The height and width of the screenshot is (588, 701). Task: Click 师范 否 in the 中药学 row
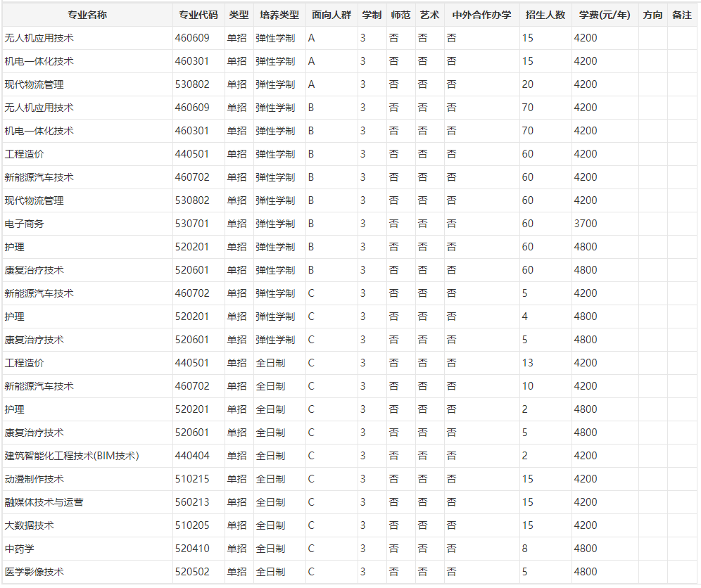coord(393,549)
